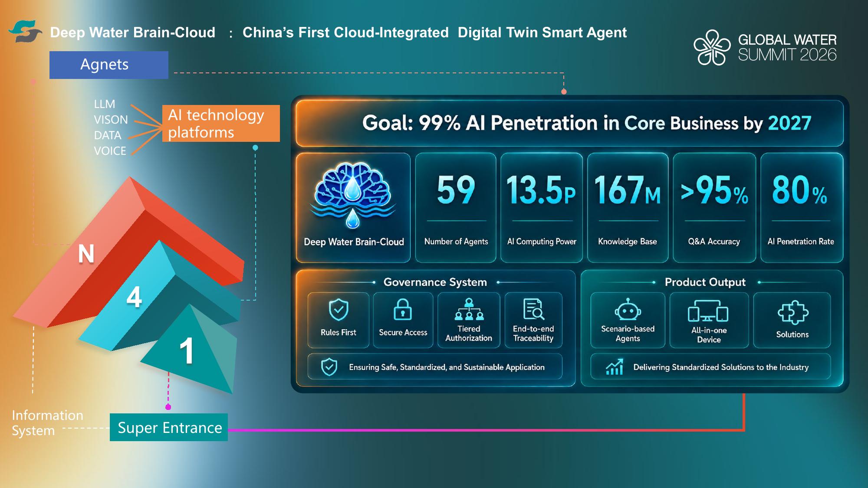Click the Scenario-based Agents caption
This screenshot has width=868, height=488.
(628, 334)
